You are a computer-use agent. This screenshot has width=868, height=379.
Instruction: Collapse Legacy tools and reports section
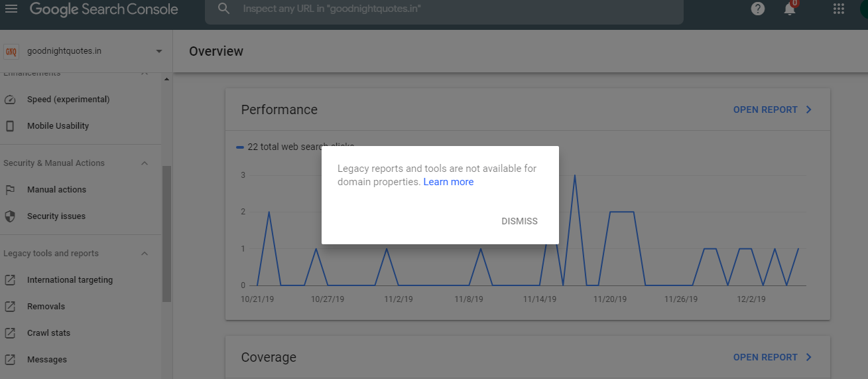click(x=145, y=254)
